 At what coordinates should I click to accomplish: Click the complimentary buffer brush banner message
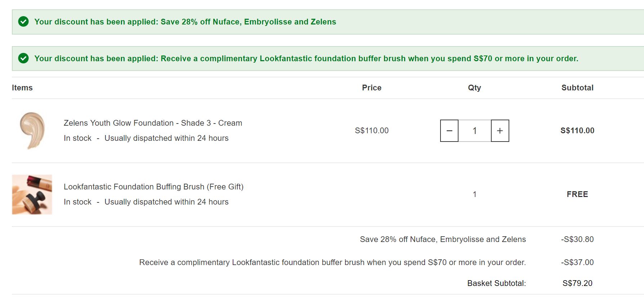pyautogui.click(x=306, y=58)
